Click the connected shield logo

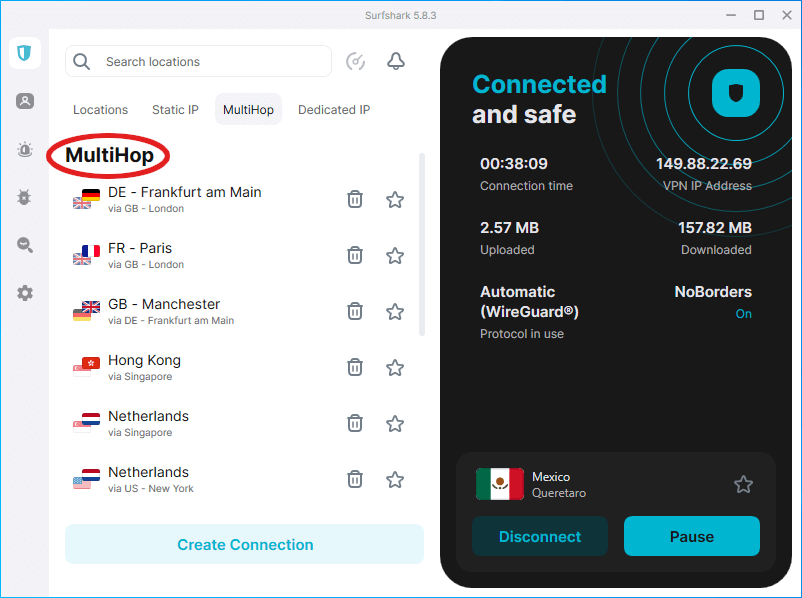tap(736, 93)
